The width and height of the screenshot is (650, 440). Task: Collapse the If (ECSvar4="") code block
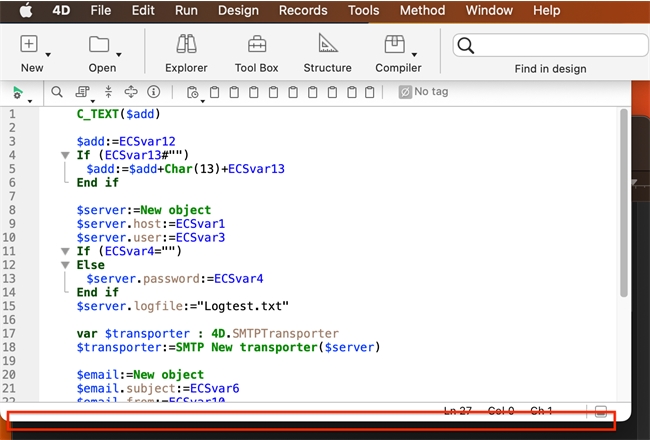coord(65,251)
